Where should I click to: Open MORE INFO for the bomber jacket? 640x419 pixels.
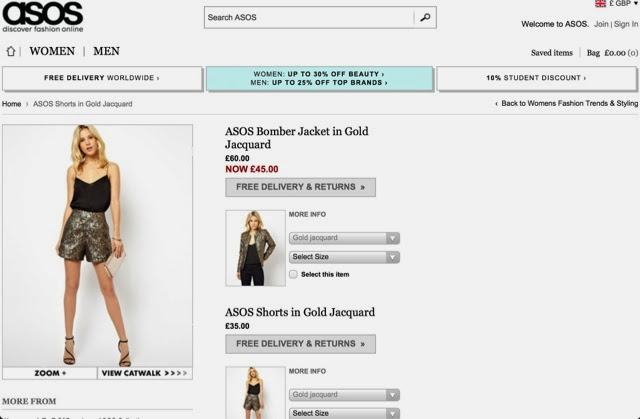(307, 214)
